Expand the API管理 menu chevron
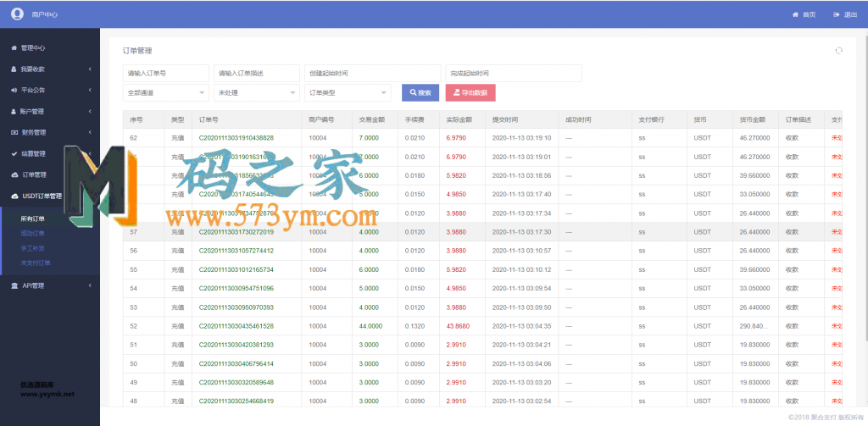The width and height of the screenshot is (868, 426). pyautogui.click(x=90, y=285)
